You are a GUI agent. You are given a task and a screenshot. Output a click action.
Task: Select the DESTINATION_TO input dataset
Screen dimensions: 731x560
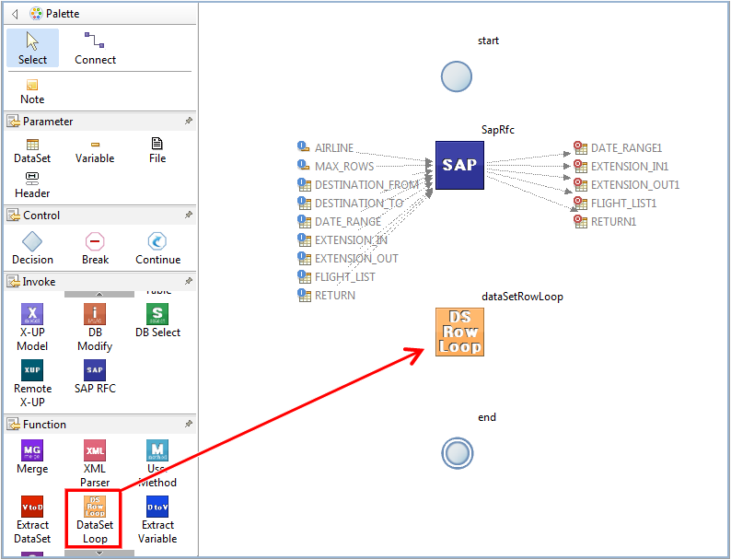350,204
